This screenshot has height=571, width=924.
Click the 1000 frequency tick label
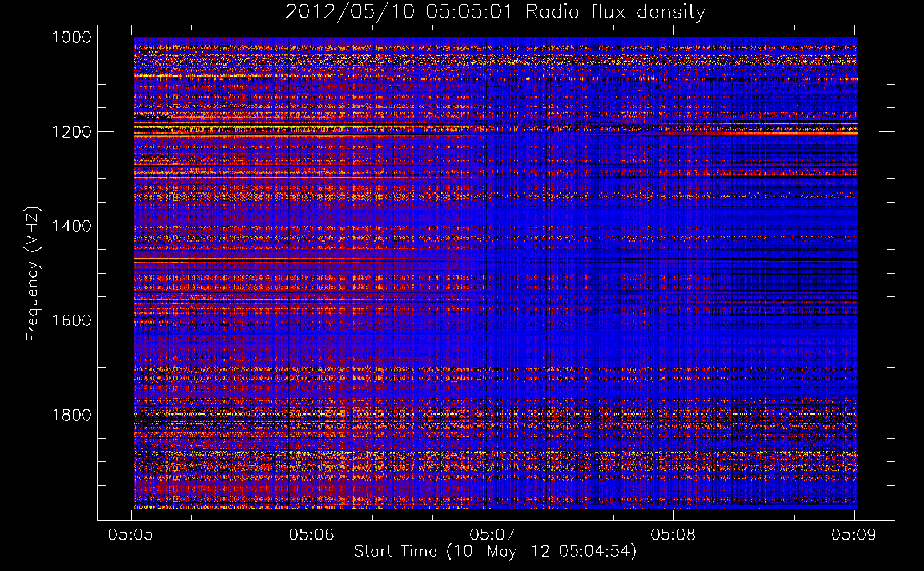(x=71, y=37)
